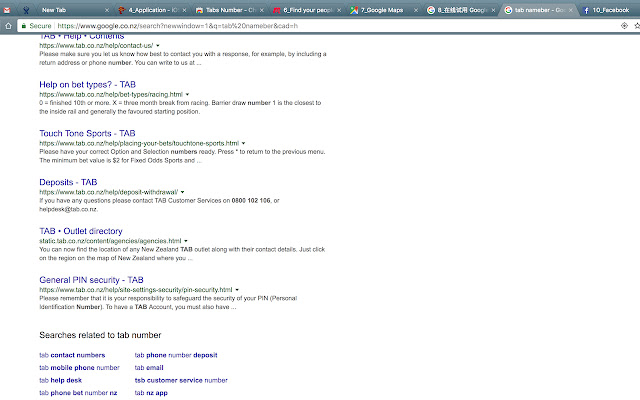This screenshot has height=400, width=640.
Task: Click the green Secure padlock icon
Action: click(x=24, y=26)
